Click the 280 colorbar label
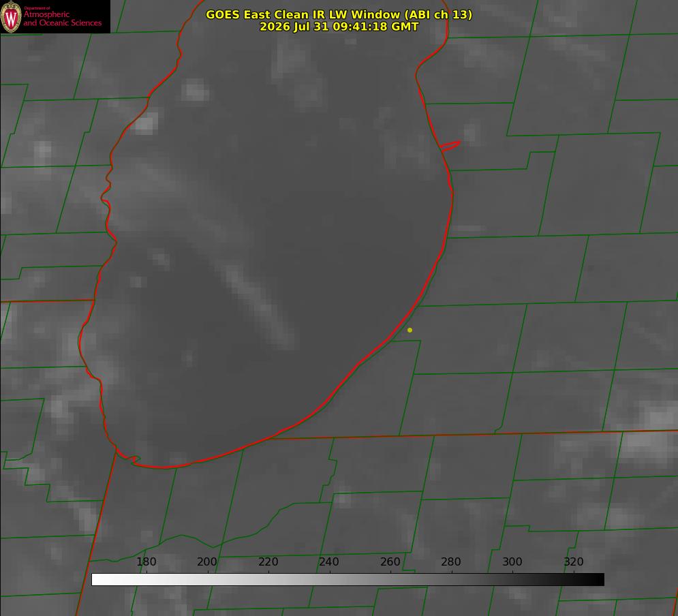Screen dimensions: 678x616 coord(451,561)
